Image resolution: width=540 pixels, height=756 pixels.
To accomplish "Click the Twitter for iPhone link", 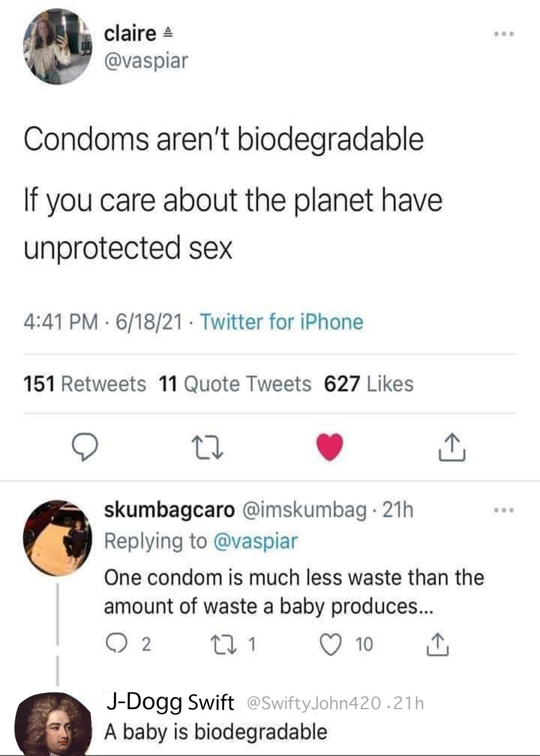I will tap(282, 322).
